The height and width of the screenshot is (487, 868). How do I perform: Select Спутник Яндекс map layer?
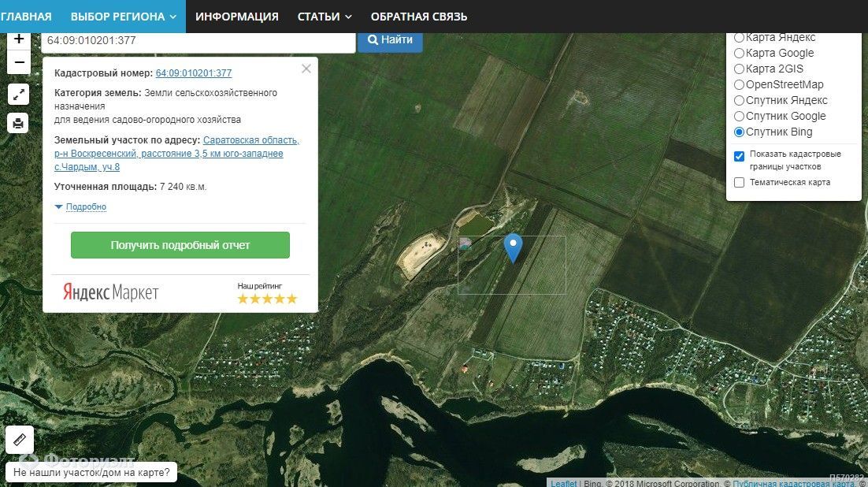click(739, 100)
